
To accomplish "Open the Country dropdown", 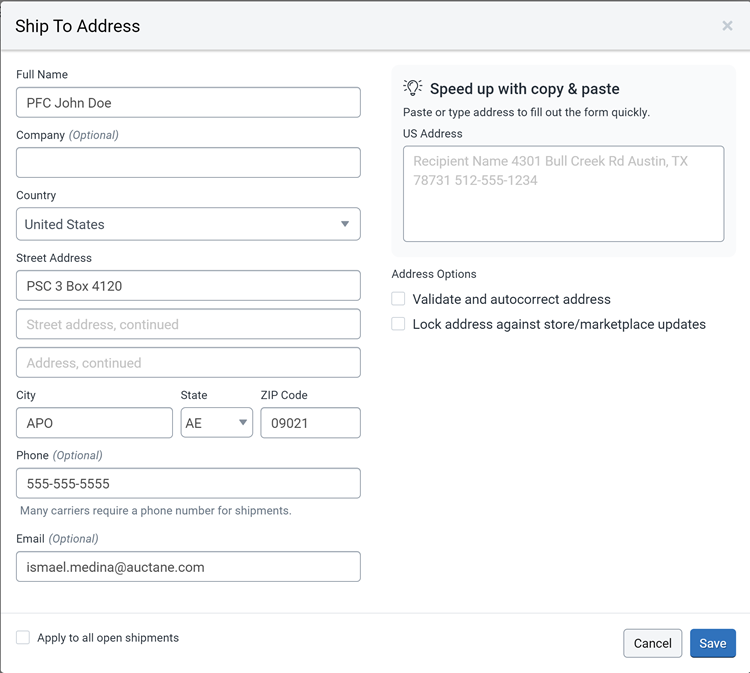I will pyautogui.click(x=188, y=224).
